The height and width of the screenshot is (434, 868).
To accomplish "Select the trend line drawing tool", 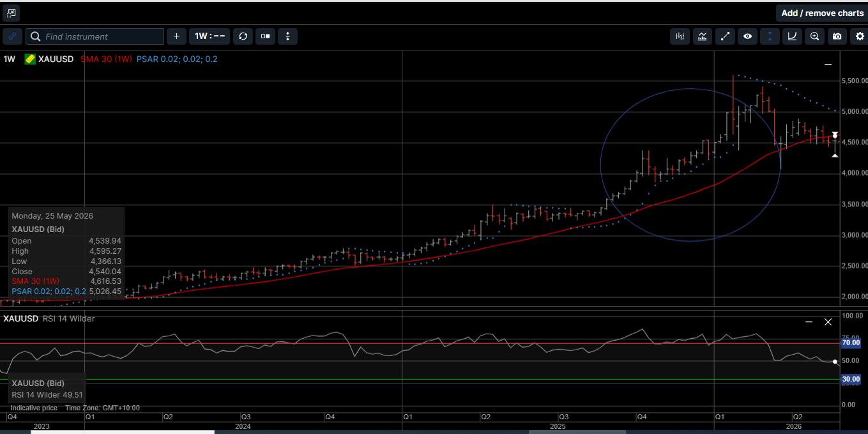I will [725, 36].
